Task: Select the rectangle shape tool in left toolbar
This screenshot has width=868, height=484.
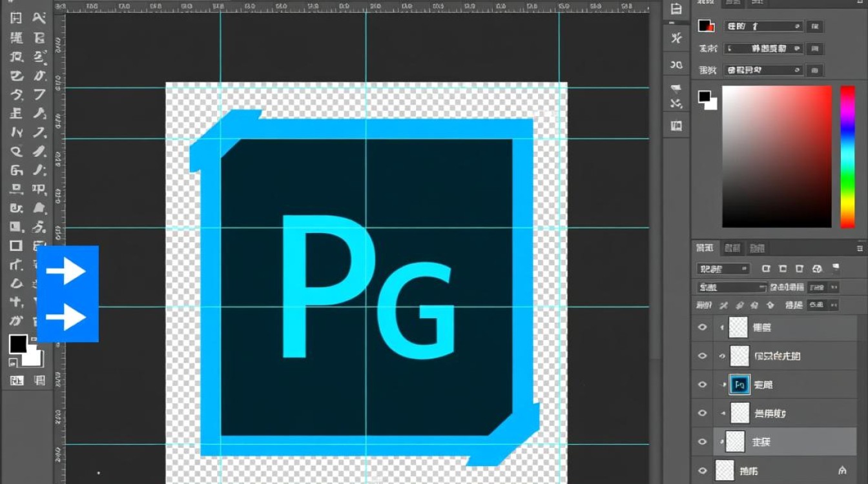Action: (16, 245)
